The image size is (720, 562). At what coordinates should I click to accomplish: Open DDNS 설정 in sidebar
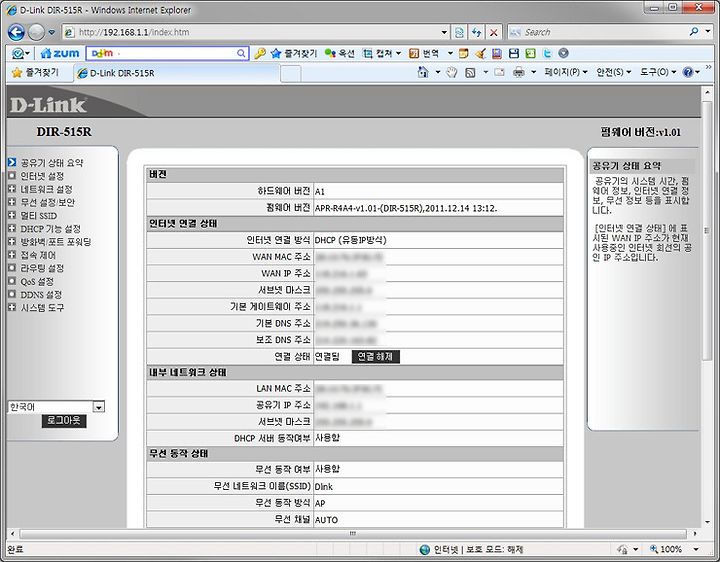coord(41,294)
